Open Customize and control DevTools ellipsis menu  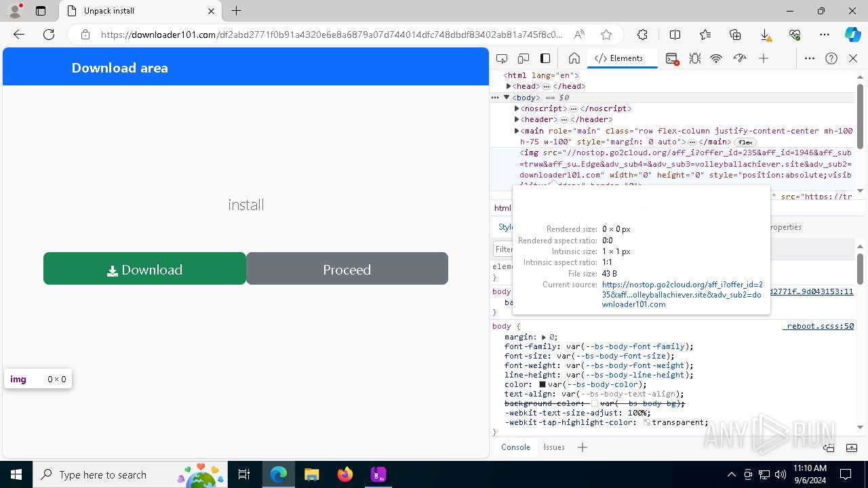(x=810, y=58)
